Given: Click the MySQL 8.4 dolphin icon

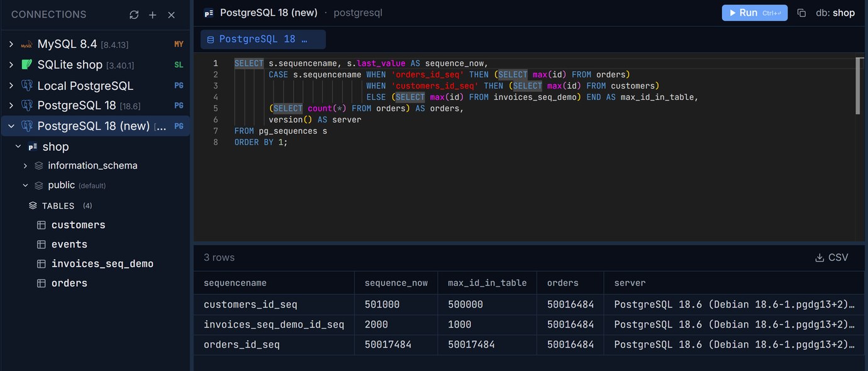Looking at the screenshot, I should [x=26, y=45].
